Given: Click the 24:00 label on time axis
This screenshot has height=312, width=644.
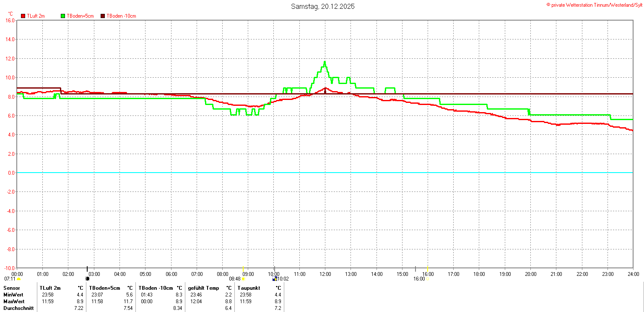Looking at the screenshot, I should point(633,274).
